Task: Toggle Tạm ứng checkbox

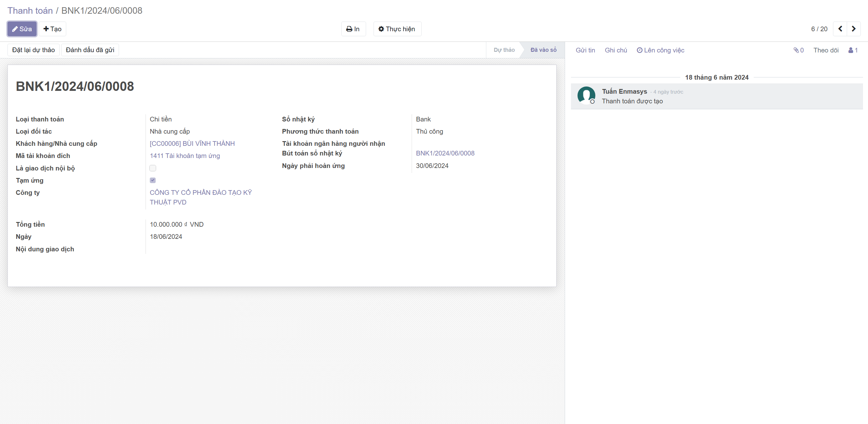Action: pyautogui.click(x=153, y=180)
